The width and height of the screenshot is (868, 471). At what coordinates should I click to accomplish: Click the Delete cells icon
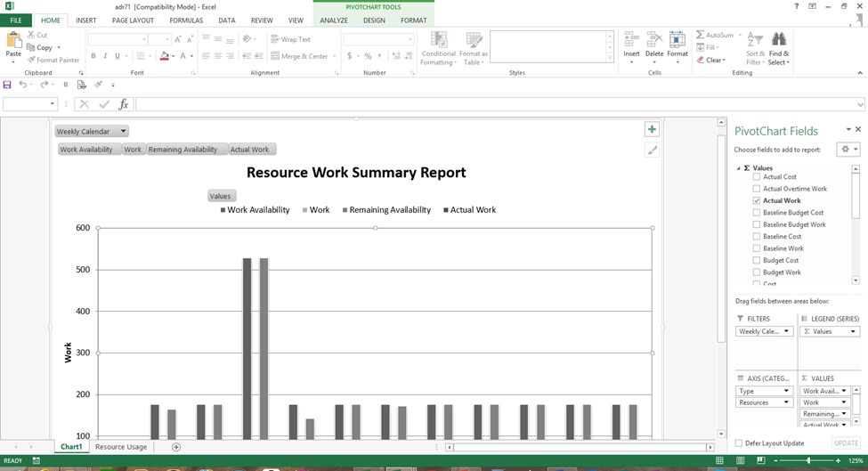[654, 40]
